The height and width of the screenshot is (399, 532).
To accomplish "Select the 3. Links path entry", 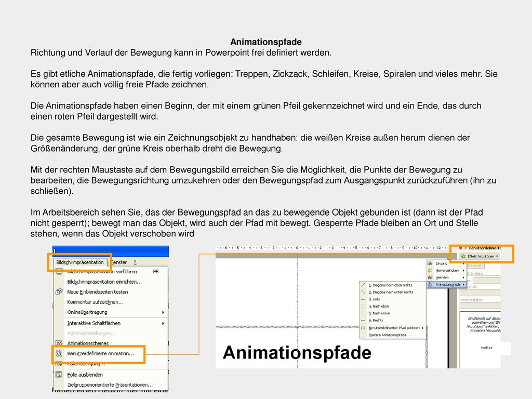I will (x=392, y=299).
